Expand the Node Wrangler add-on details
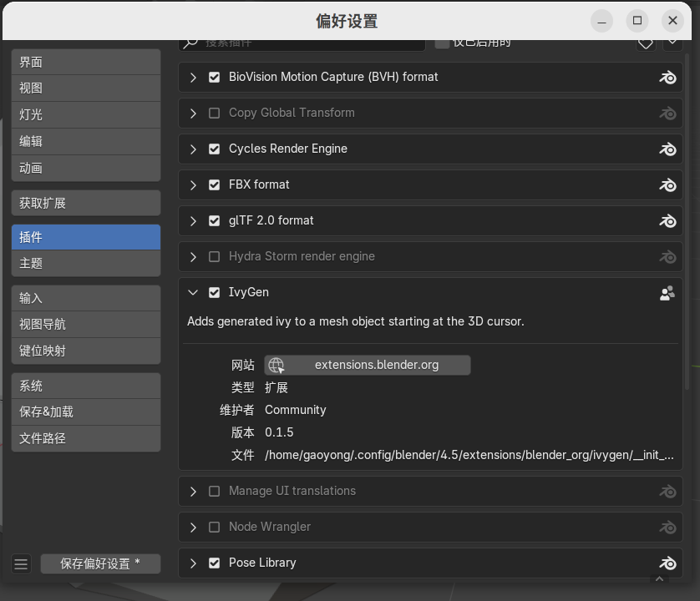This screenshot has height=601, width=700. 193,528
